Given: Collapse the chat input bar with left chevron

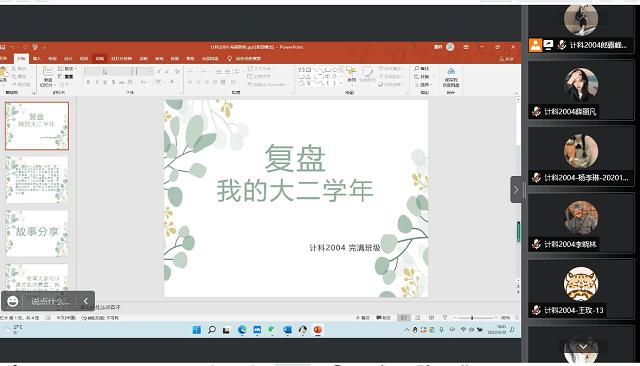Looking at the screenshot, I should point(86,301).
